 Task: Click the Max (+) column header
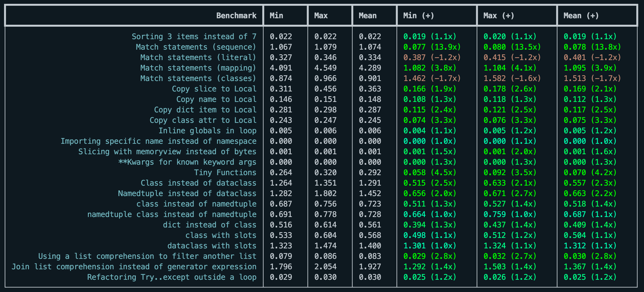(499, 16)
